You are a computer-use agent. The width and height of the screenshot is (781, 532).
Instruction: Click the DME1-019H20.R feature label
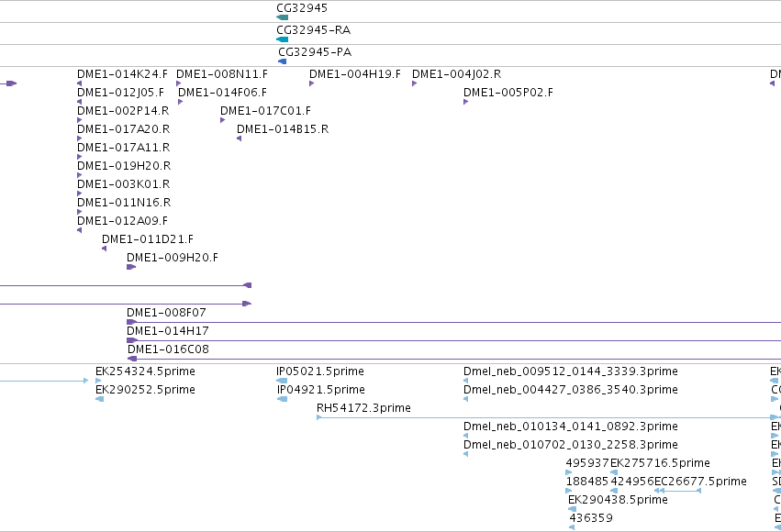pyautogui.click(x=124, y=166)
